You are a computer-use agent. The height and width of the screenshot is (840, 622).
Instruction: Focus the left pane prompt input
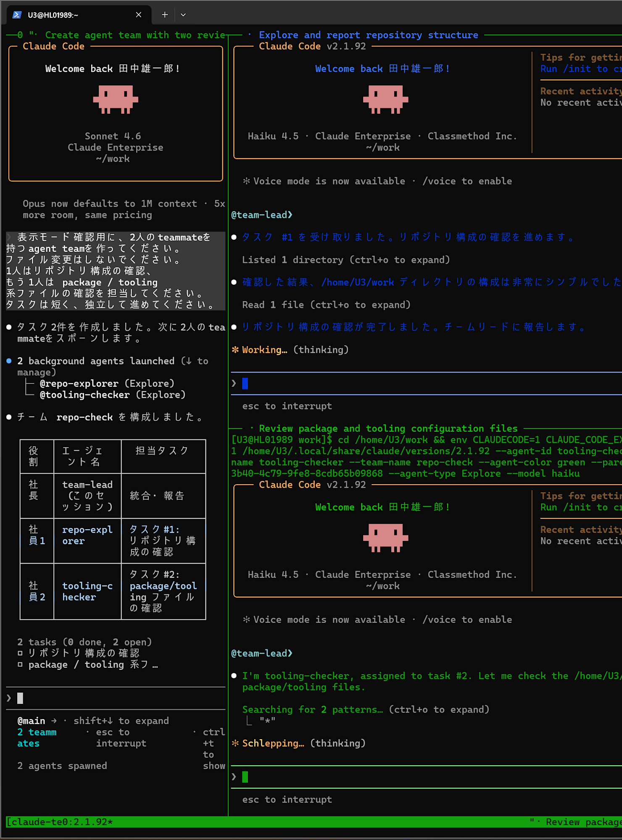click(116, 698)
